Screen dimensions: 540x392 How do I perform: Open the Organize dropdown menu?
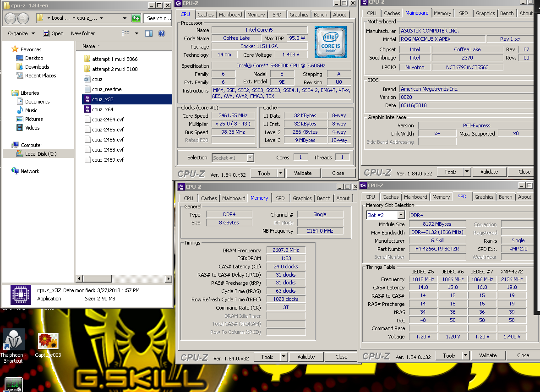pos(22,33)
